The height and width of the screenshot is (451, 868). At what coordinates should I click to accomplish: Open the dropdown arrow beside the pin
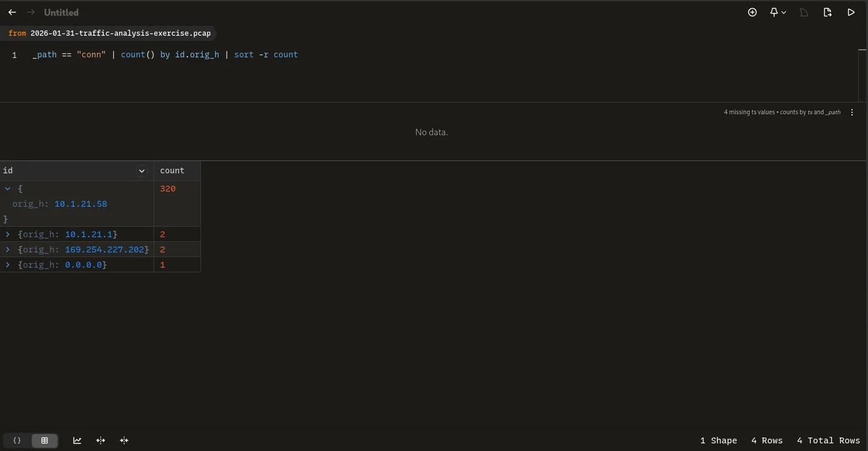click(784, 12)
